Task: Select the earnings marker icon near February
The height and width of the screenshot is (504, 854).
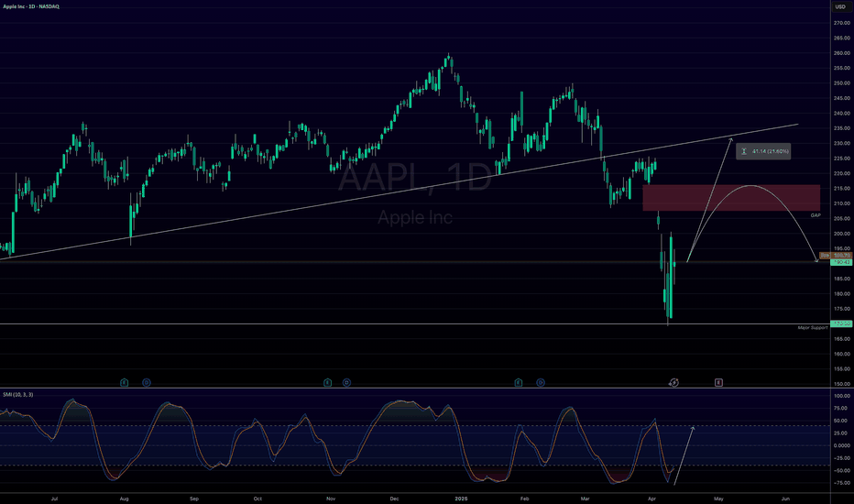Action: [x=519, y=382]
